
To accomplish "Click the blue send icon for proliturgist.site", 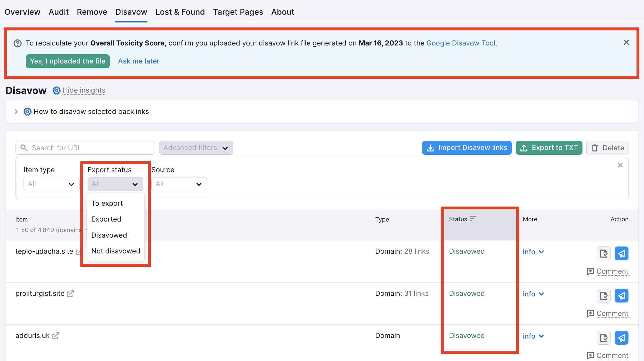I will (621, 296).
